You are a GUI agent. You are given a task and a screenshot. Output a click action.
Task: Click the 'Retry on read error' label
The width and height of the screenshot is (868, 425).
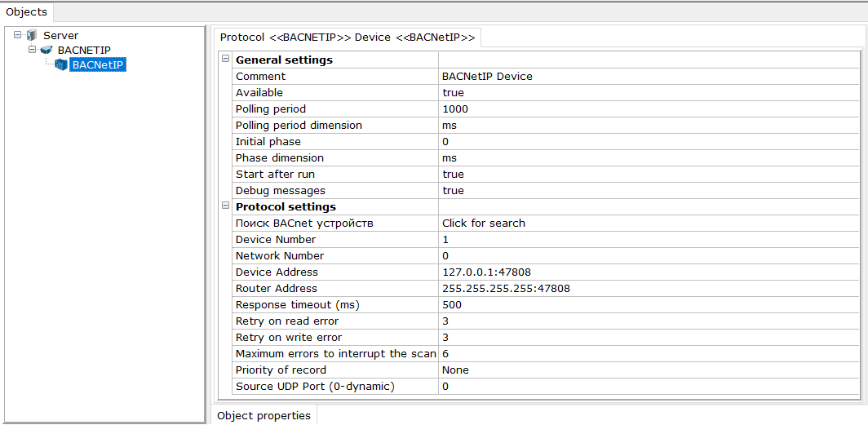tap(287, 321)
